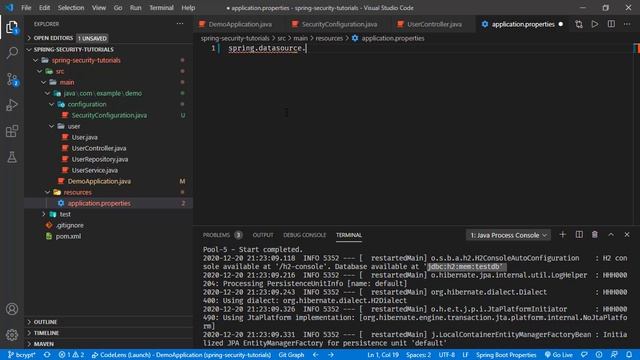Click Open Changes compare icon in editor toolbar
The width and height of the screenshot is (640, 360).
(579, 24)
